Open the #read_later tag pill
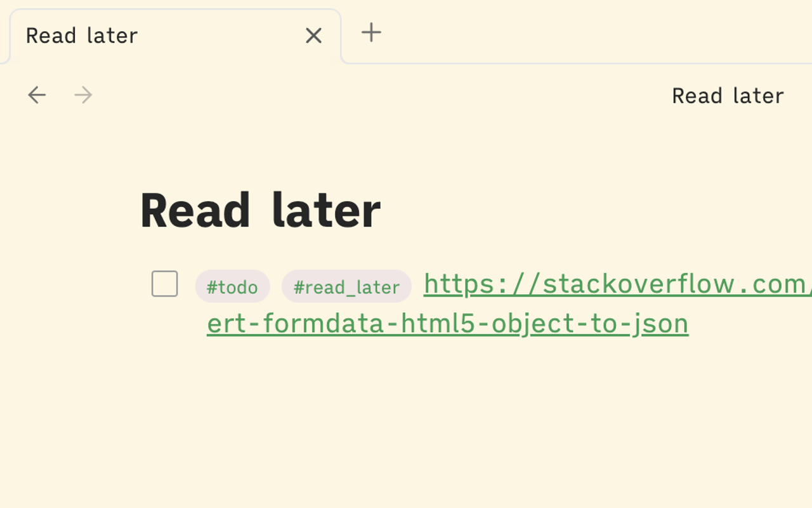The width and height of the screenshot is (812, 508). tap(346, 286)
